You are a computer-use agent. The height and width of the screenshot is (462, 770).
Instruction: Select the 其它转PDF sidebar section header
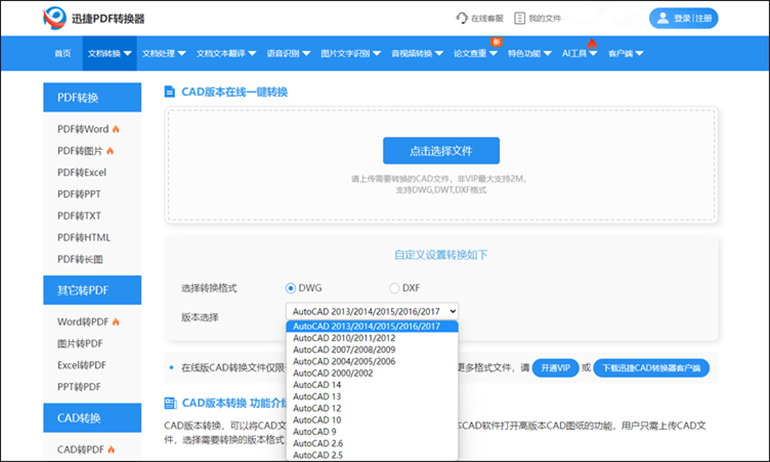pyautogui.click(x=92, y=290)
